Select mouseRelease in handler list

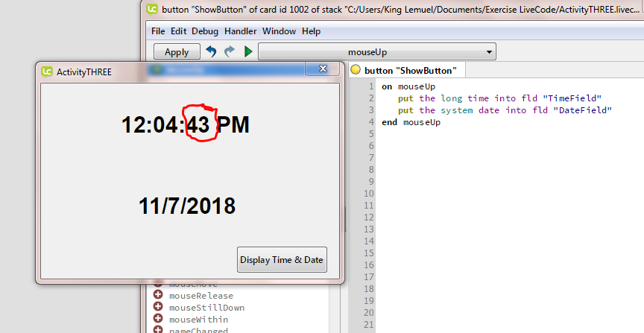tap(201, 296)
